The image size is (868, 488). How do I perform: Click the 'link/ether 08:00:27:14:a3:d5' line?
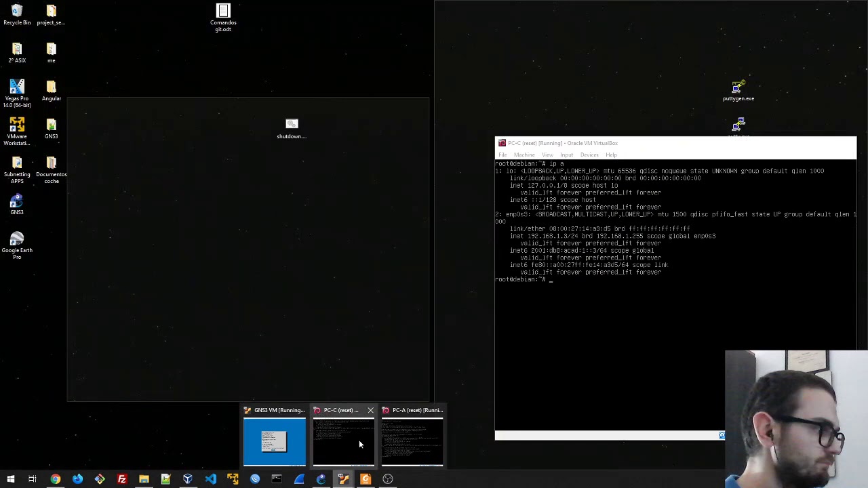[x=599, y=229]
